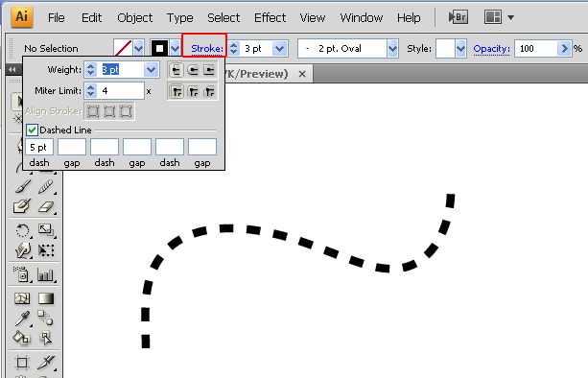Click the Miter Limit stepper arrows
Screen dimensions: 588x378
click(90, 91)
